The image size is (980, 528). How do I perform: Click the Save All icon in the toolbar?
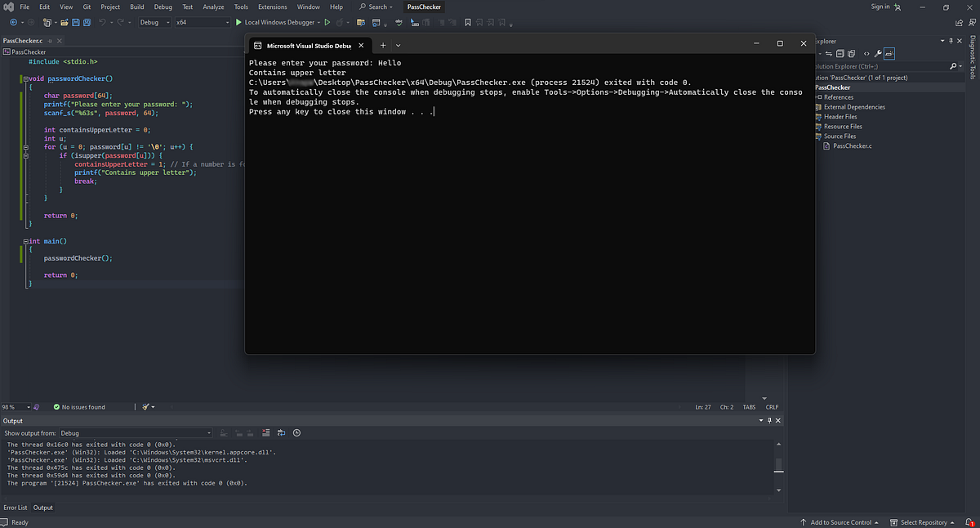[87, 22]
